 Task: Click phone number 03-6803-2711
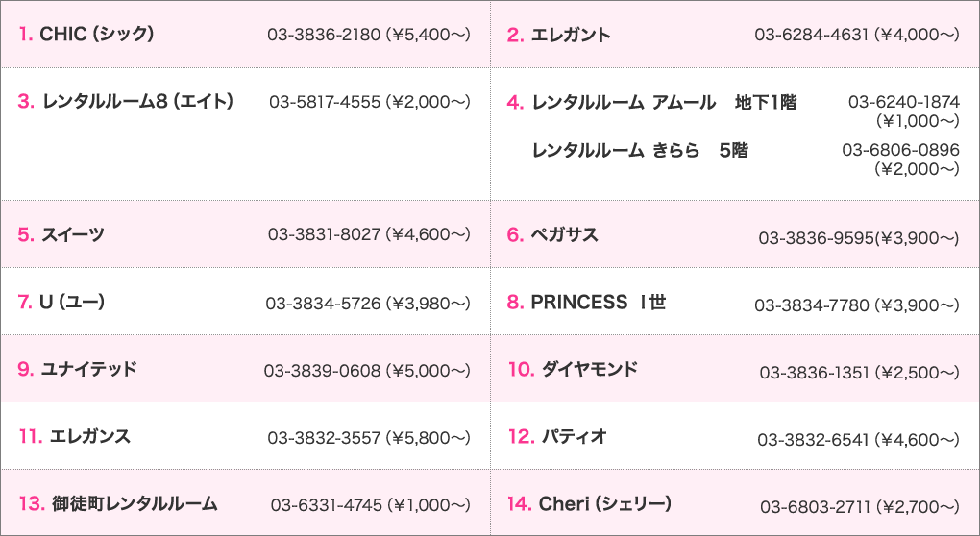coord(817,506)
